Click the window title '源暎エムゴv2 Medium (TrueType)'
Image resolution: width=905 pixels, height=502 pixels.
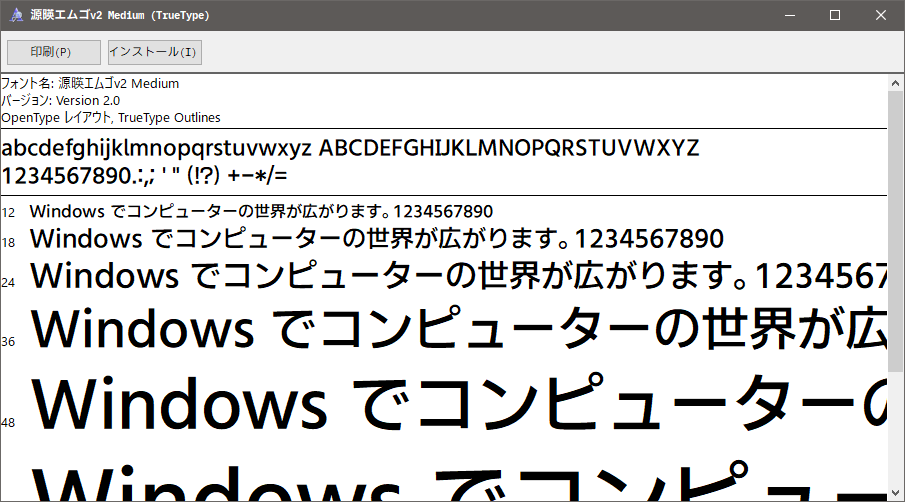tap(120, 15)
